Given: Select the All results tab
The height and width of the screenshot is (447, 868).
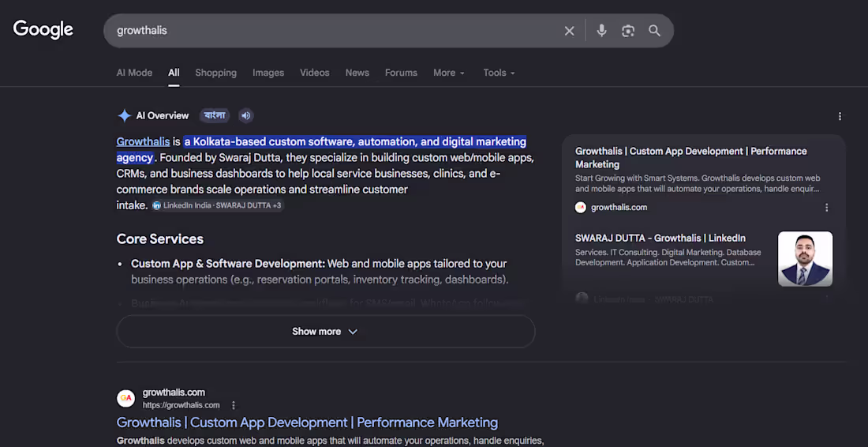Looking at the screenshot, I should pos(174,73).
